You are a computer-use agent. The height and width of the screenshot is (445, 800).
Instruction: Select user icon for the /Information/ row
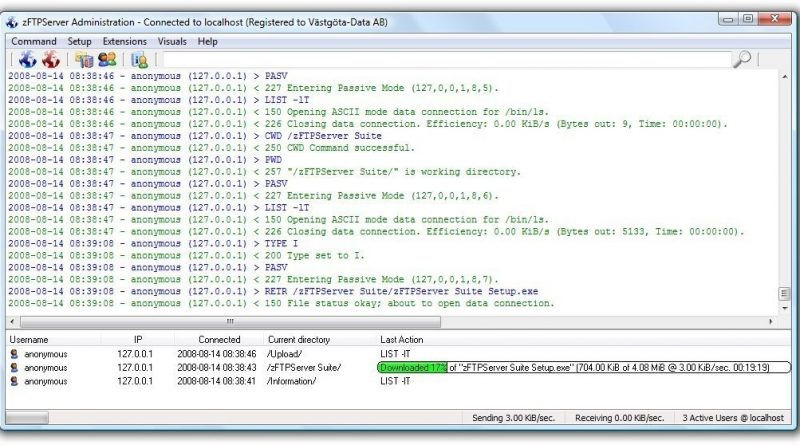14,381
